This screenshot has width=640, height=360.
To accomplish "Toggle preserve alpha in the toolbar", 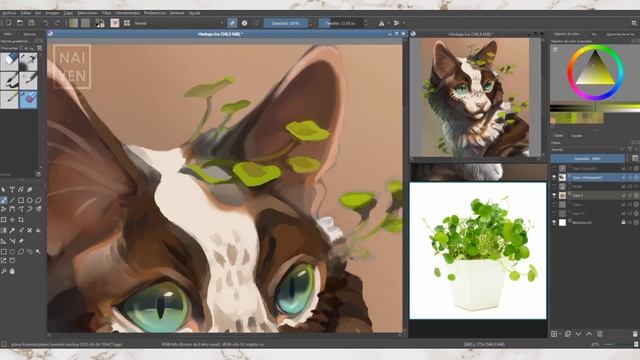I will tap(244, 23).
